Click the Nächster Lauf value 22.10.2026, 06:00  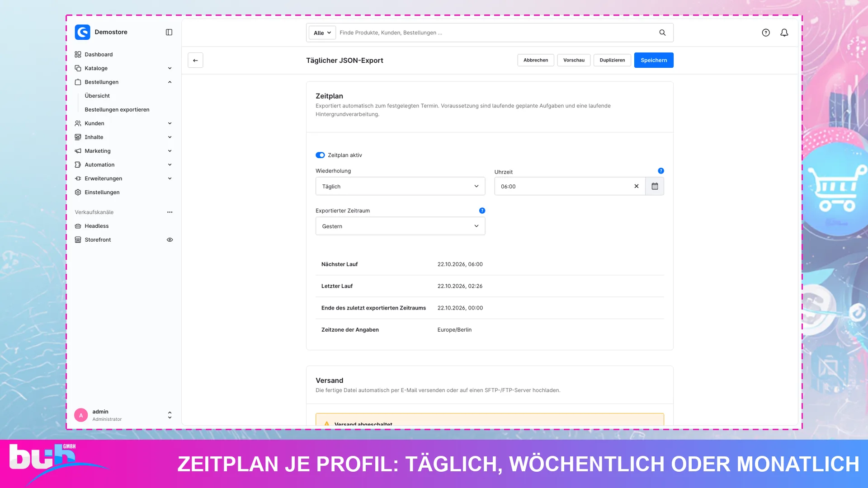[460, 264]
